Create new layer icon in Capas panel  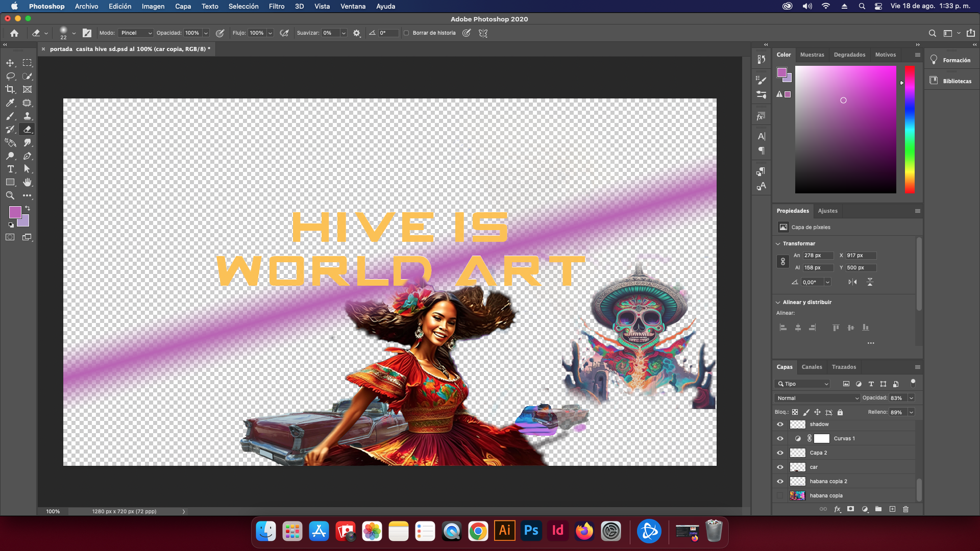tap(892, 509)
